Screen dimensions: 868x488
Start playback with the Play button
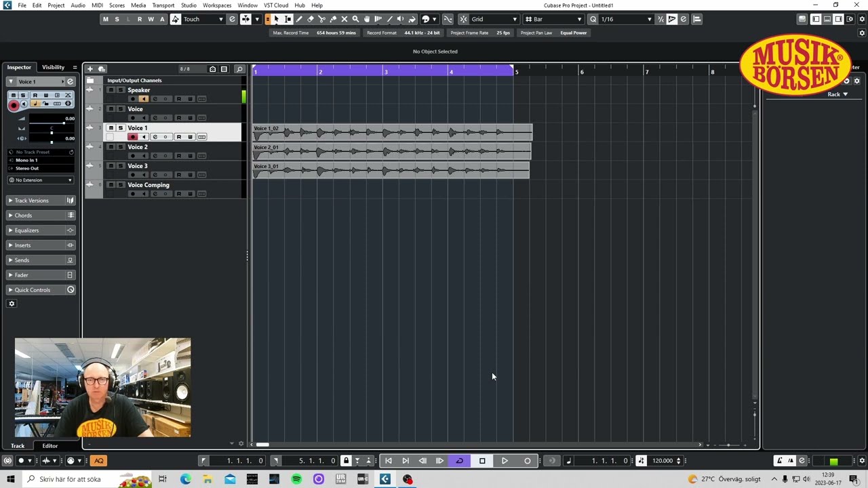[505, 461]
